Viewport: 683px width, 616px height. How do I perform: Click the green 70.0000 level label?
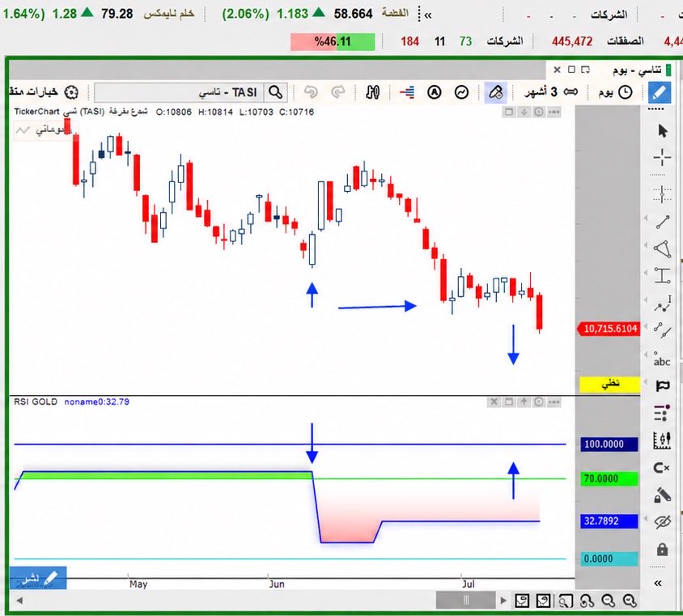(609, 478)
